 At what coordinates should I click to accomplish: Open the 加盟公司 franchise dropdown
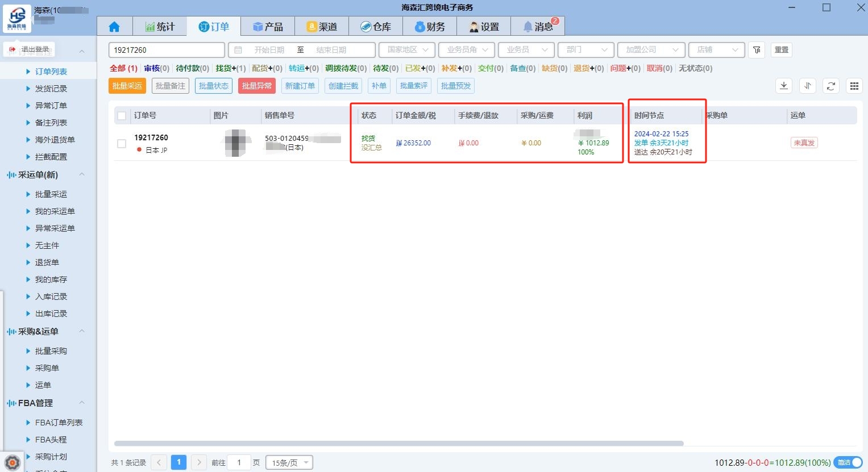[651, 50]
